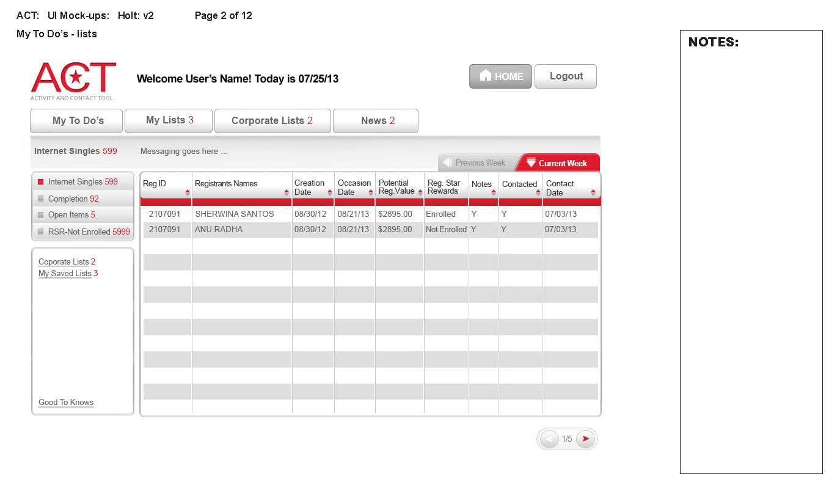Click the Logout button
This screenshot has width=840, height=504.
pyautogui.click(x=566, y=76)
